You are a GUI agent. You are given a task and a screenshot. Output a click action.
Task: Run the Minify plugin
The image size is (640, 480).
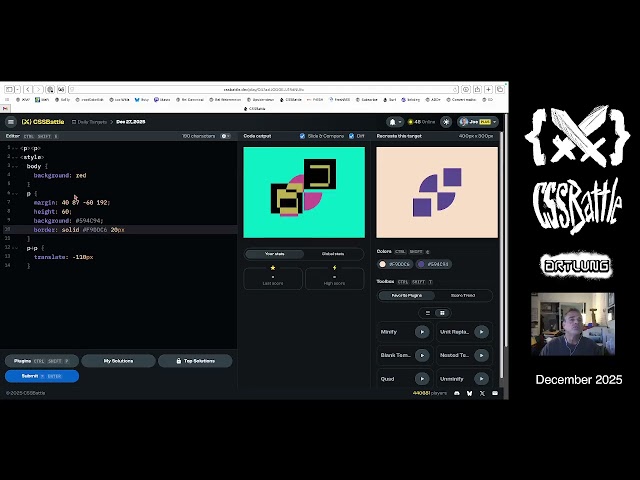click(422, 332)
